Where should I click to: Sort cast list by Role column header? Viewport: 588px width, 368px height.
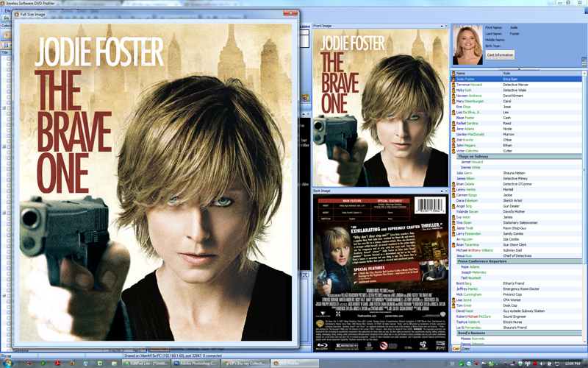(x=542, y=73)
